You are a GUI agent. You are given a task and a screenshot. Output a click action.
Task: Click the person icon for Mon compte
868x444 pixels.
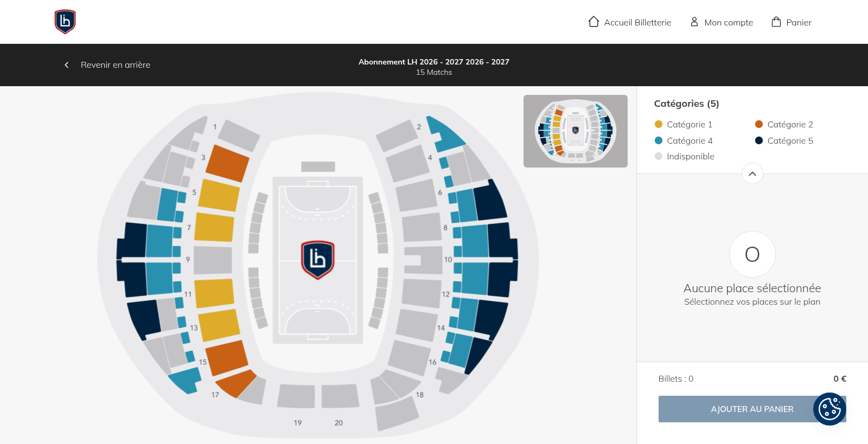coord(694,22)
